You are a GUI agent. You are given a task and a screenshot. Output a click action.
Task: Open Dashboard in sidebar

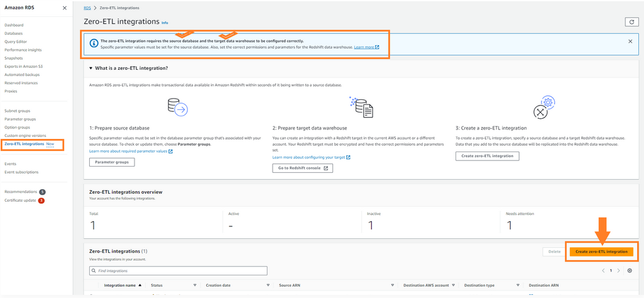click(14, 25)
